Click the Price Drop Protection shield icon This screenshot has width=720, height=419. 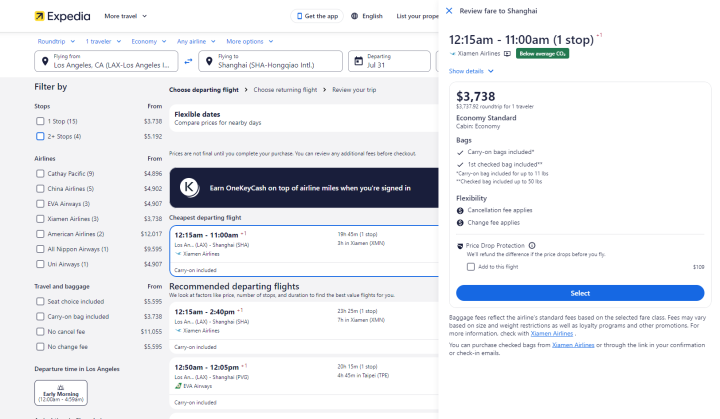click(x=460, y=246)
